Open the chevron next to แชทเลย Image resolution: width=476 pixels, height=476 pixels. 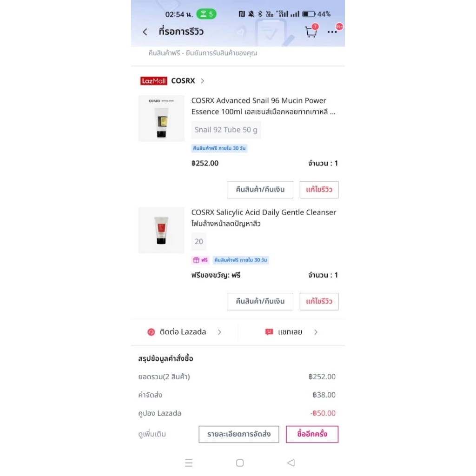(316, 332)
